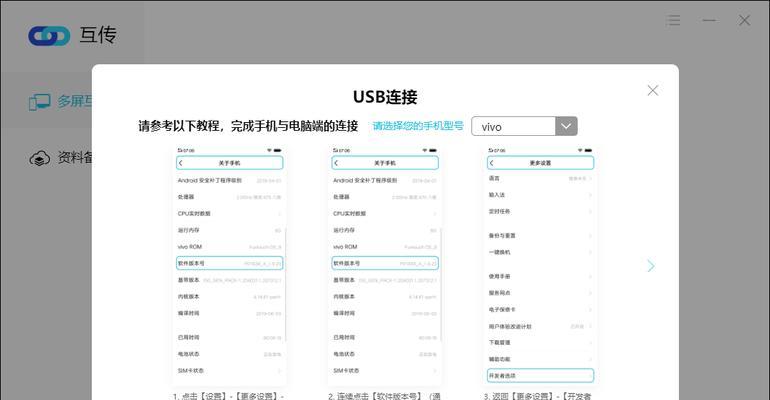Viewport: 770px width, 400px height.
Task: Click the dropdown arrow beside vivo
Action: click(566, 127)
